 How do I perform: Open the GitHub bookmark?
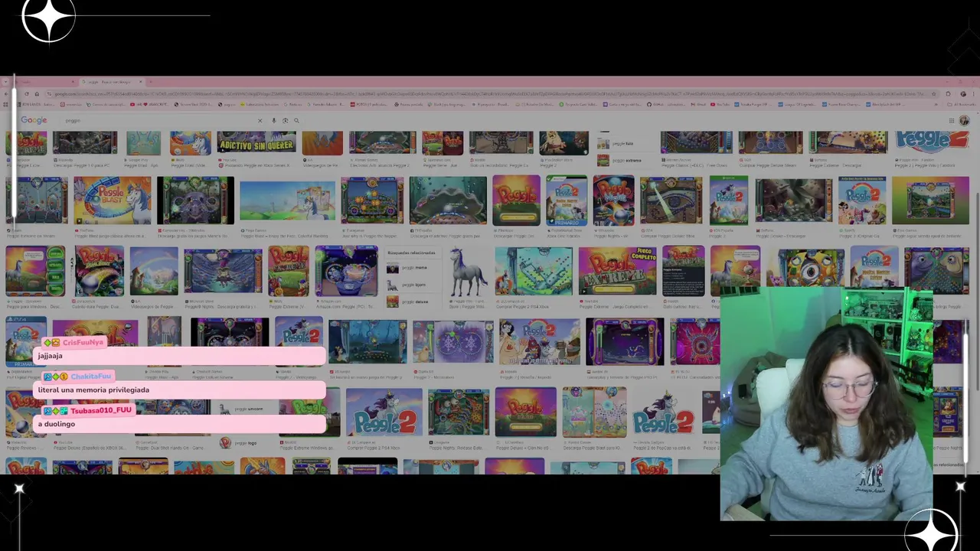666,104
